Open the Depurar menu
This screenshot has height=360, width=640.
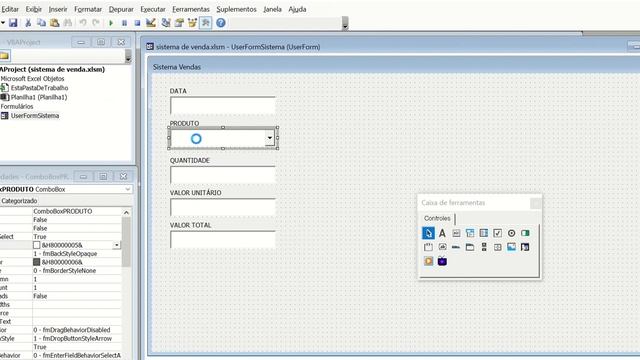tap(121, 9)
